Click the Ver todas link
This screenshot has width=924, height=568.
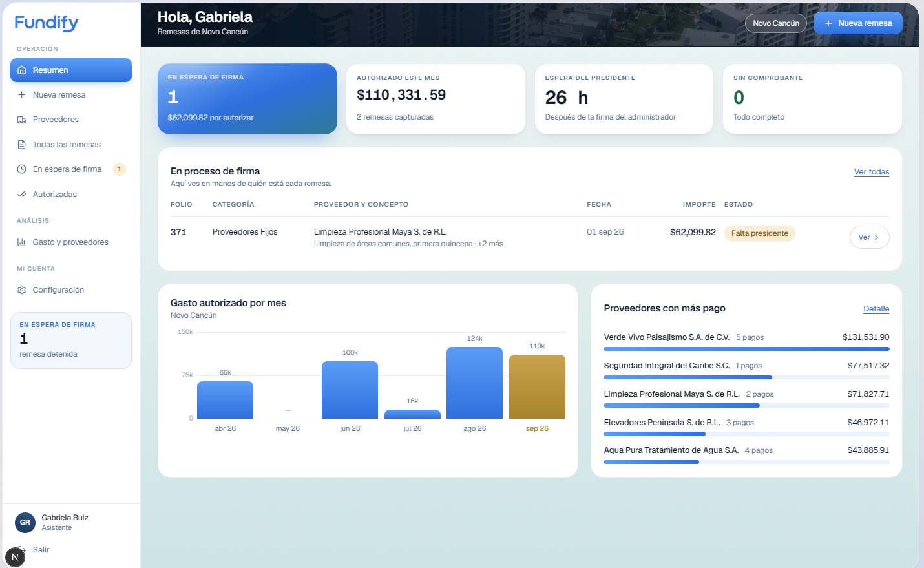coord(872,172)
